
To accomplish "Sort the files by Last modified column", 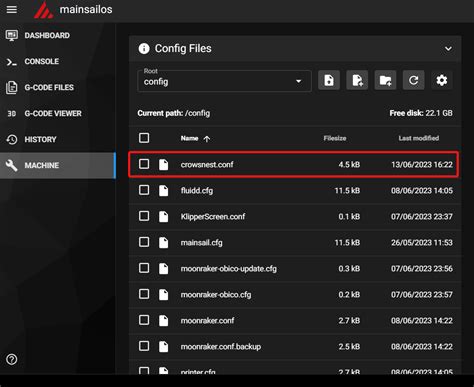I will tap(419, 138).
